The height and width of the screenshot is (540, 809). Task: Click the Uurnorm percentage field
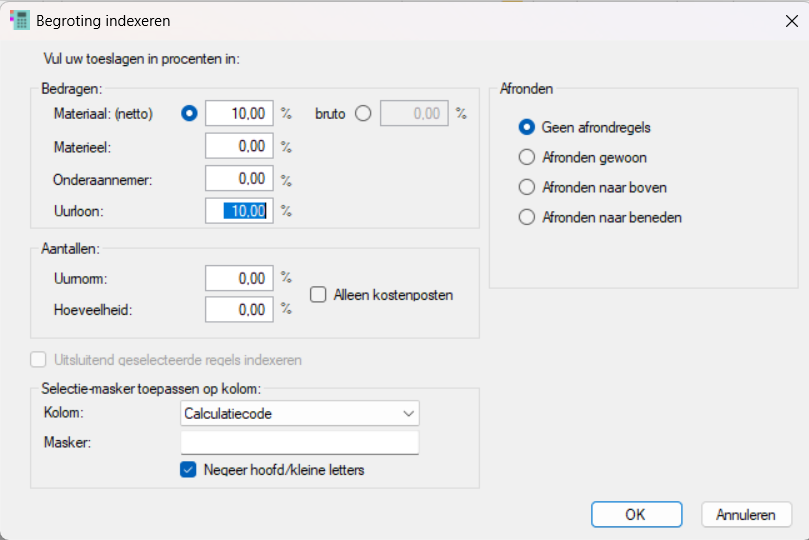(x=238, y=278)
